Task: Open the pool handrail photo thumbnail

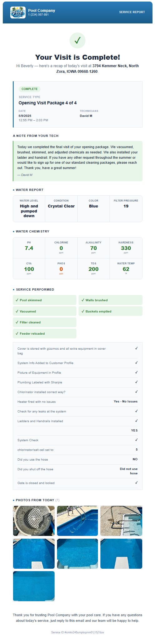Action: coord(77,521)
